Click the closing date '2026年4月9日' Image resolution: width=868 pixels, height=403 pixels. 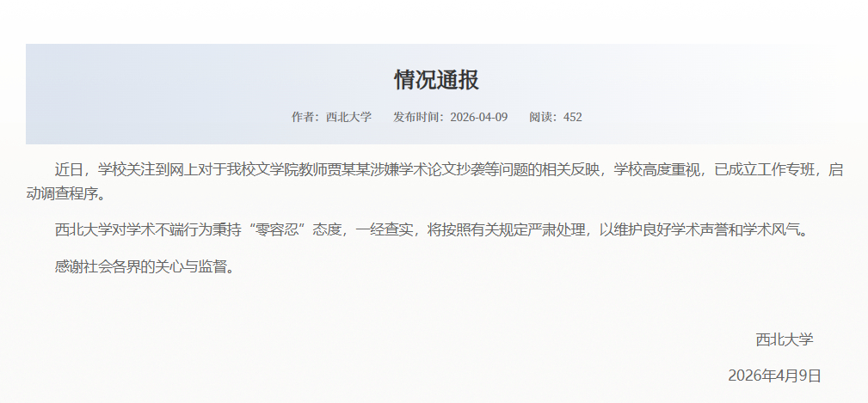coord(774,376)
